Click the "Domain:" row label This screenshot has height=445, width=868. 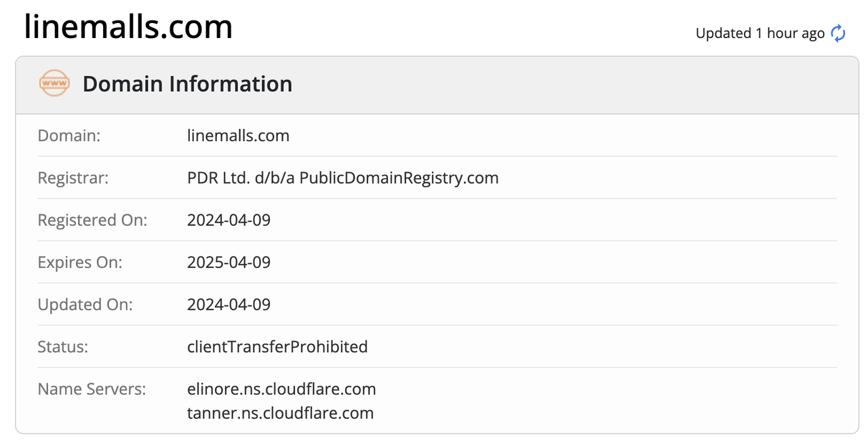point(69,136)
